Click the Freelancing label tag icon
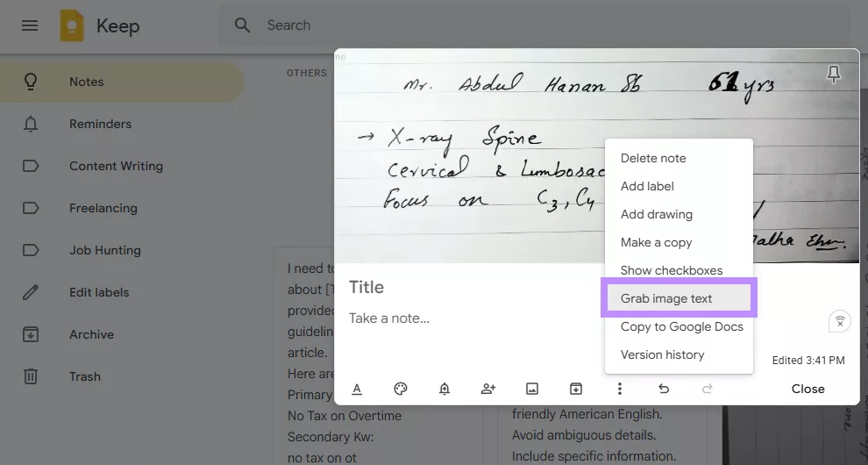The width and height of the screenshot is (868, 465). tap(31, 208)
